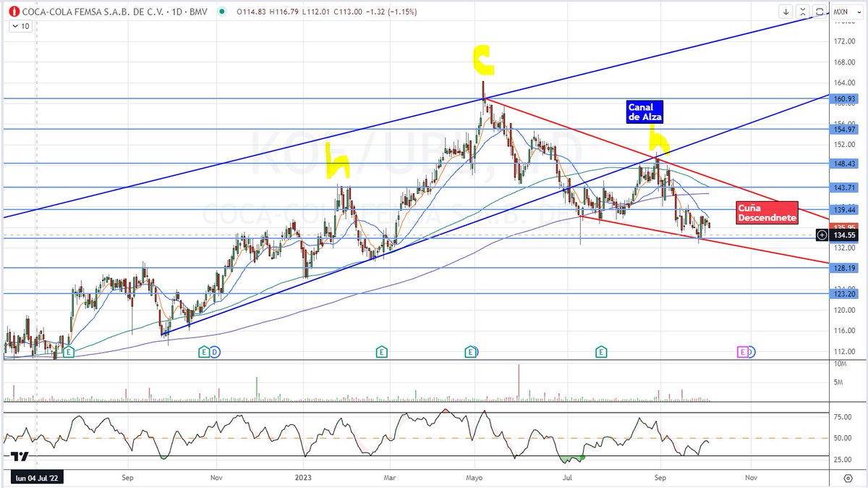
Task: Click the 5M label on the volume scale
Action: click(837, 382)
